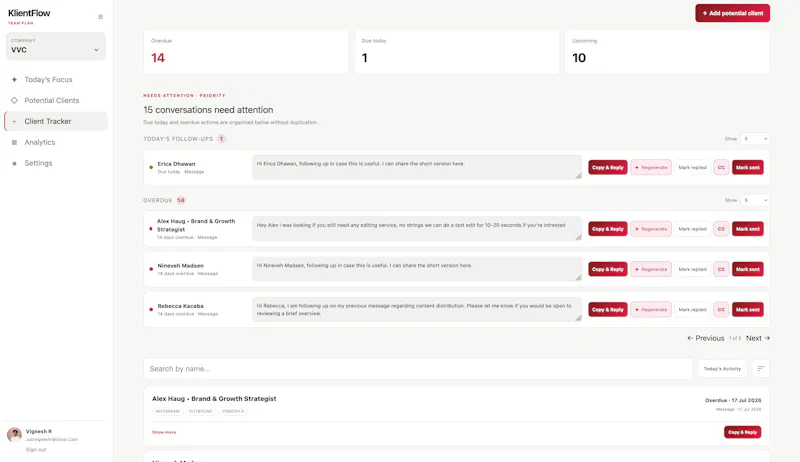Open Settings page
Viewport: 800px width, 462px height.
click(x=56, y=163)
